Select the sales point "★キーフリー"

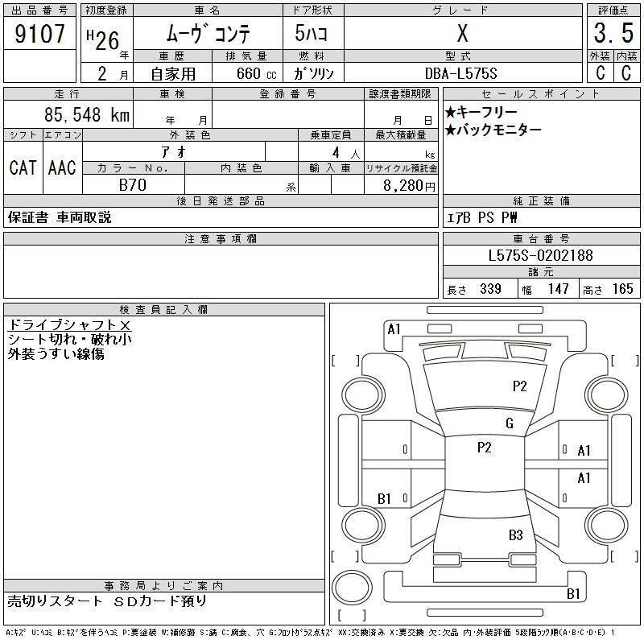[x=481, y=112]
